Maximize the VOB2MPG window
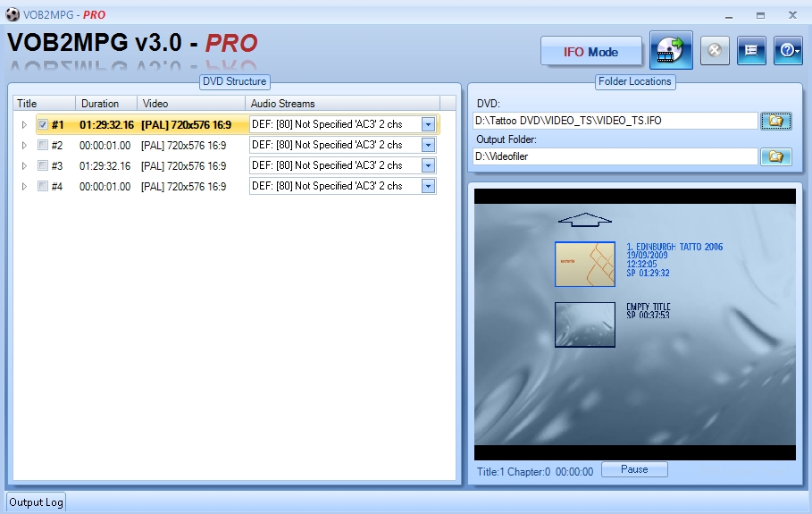The image size is (812, 514). coord(760,15)
